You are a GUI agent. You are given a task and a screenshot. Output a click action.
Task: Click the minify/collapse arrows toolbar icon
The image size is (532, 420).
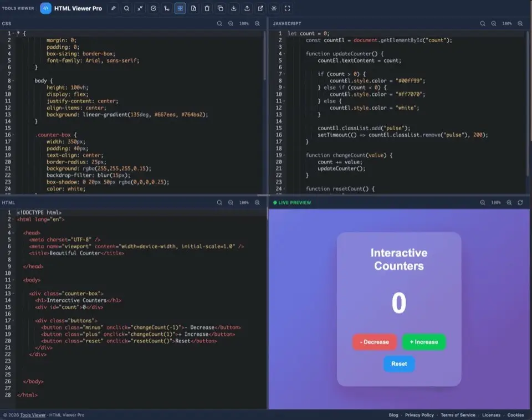click(x=140, y=8)
